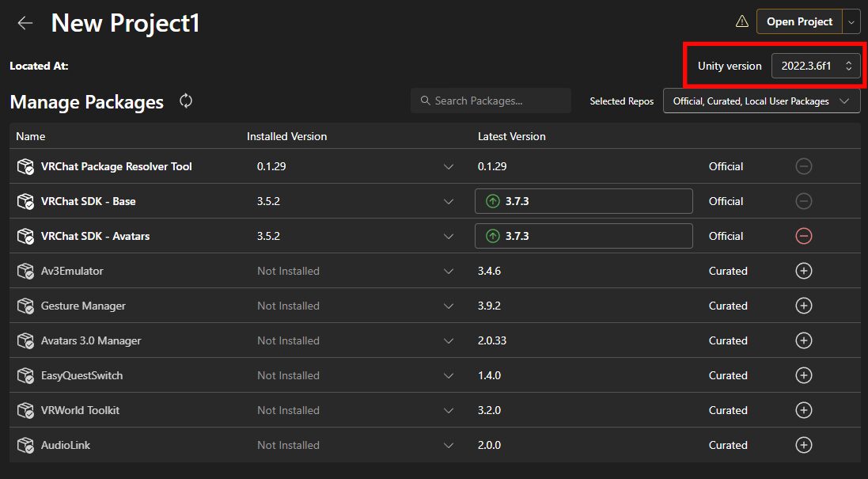
Task: Click the warning triangle icon
Action: pos(741,21)
